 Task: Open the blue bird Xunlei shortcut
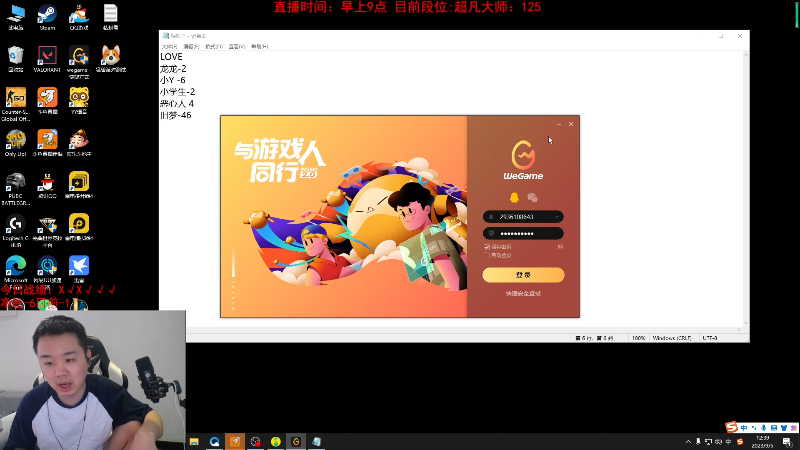tap(79, 269)
